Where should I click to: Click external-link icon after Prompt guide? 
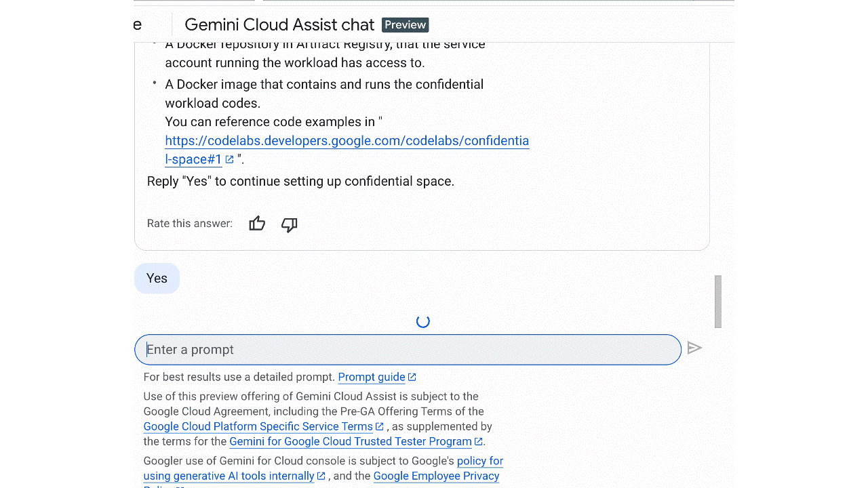pyautogui.click(x=412, y=378)
